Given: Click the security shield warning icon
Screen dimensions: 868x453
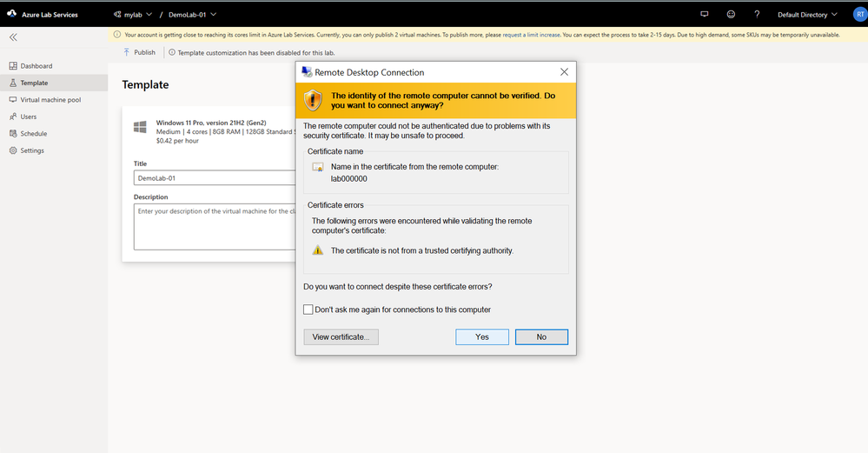Looking at the screenshot, I should coord(313,100).
